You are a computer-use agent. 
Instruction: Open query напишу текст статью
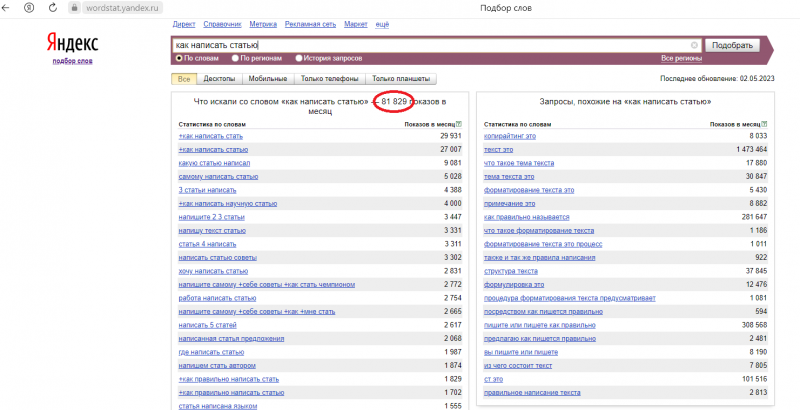(x=212, y=231)
